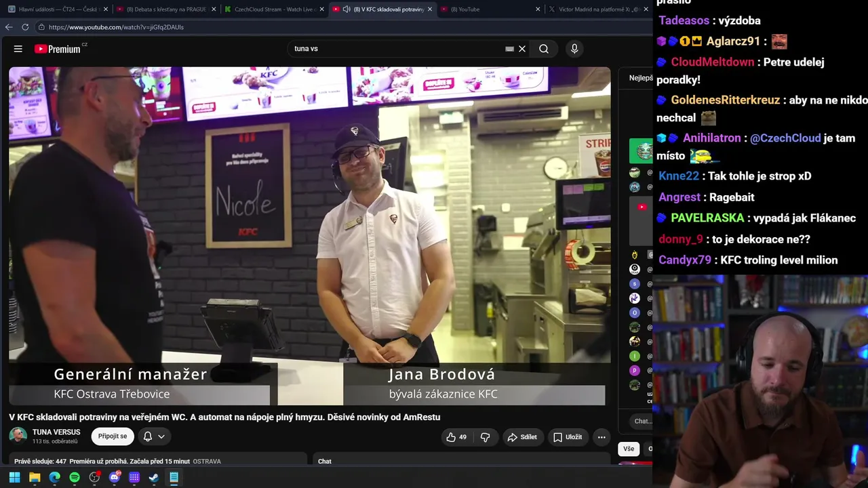The image size is (868, 488).
Task: Open the TUNA VERSUS channel name link
Action: point(56,432)
